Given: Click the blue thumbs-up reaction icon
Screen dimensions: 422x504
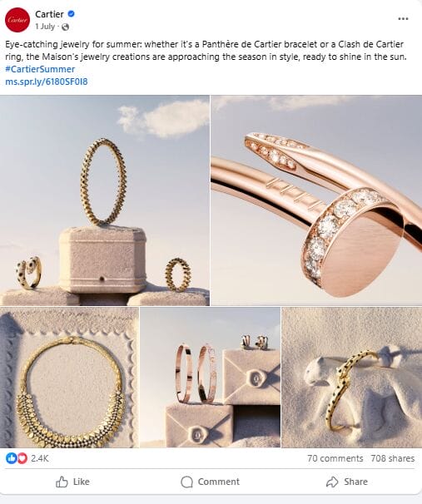Looking at the screenshot, I should click(11, 458).
